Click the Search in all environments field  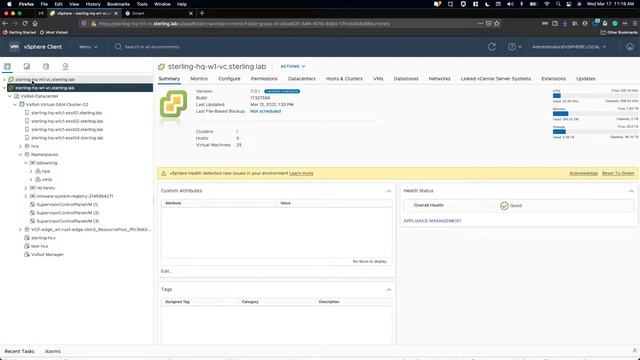(152, 47)
